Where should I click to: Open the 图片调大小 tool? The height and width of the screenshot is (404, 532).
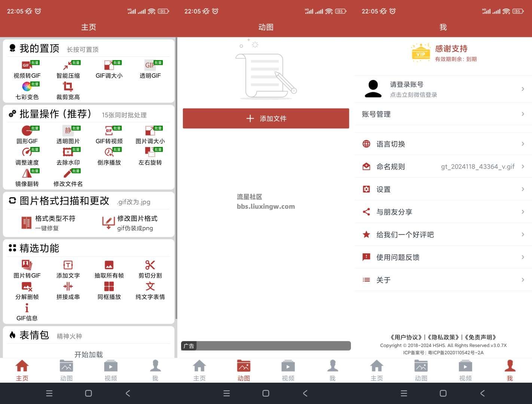coord(150,135)
